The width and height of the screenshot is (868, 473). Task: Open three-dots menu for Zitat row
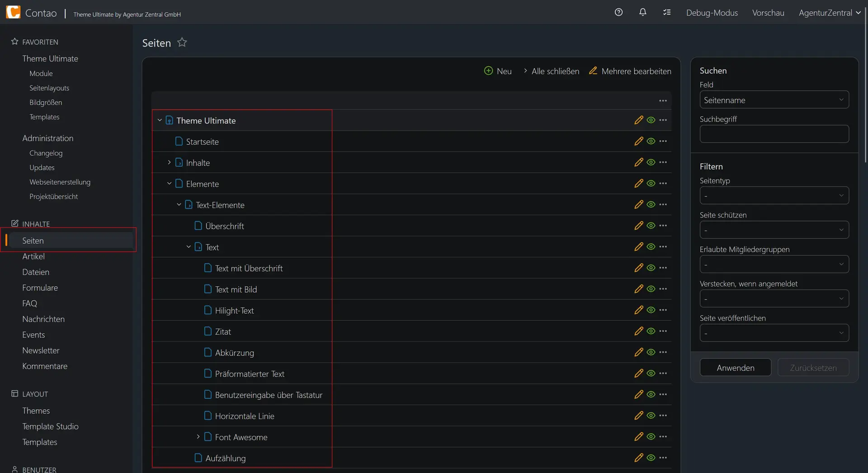point(663,331)
